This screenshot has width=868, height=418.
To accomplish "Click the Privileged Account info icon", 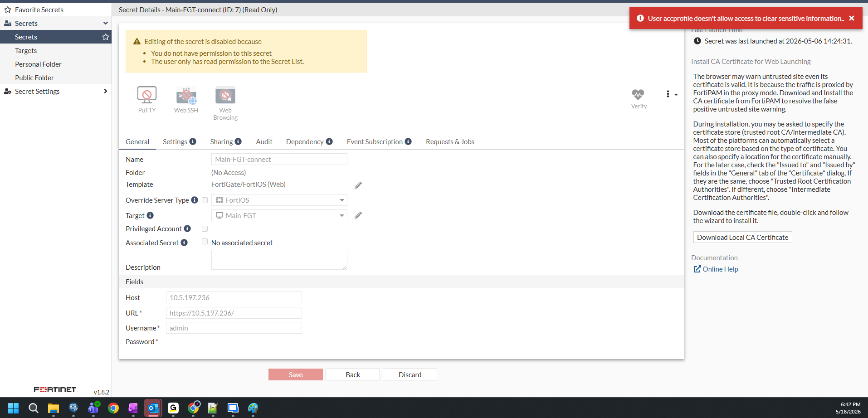I will coord(187,228).
